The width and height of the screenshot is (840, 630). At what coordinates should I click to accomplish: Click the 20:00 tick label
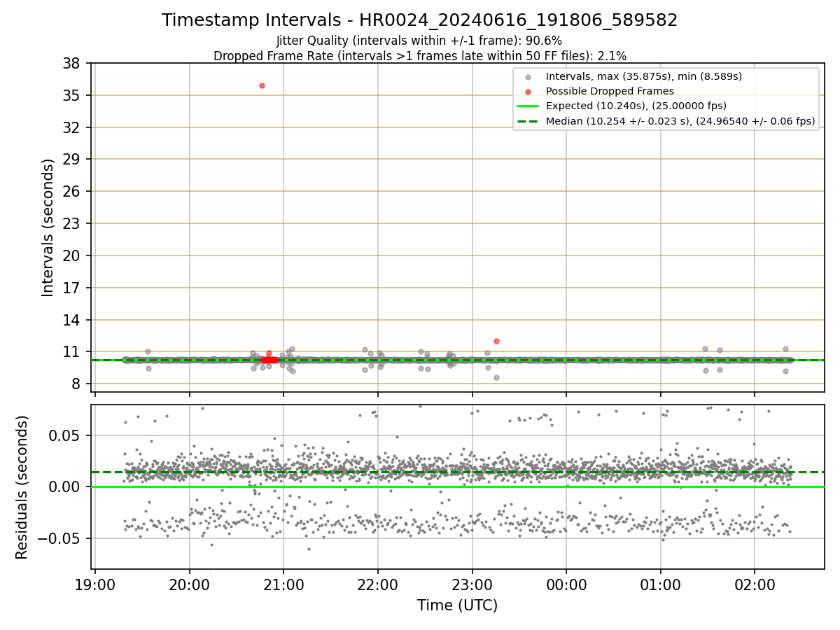189,583
